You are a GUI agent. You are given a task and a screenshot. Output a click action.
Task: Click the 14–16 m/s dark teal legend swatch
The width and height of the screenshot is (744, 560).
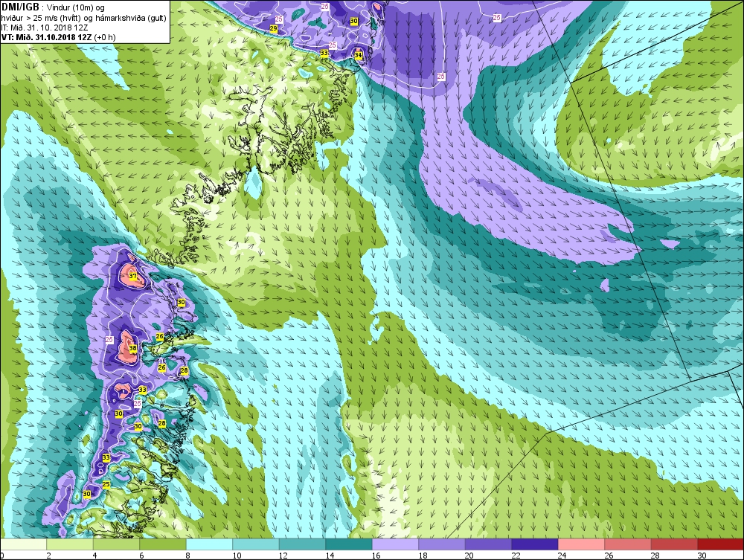click(x=349, y=544)
